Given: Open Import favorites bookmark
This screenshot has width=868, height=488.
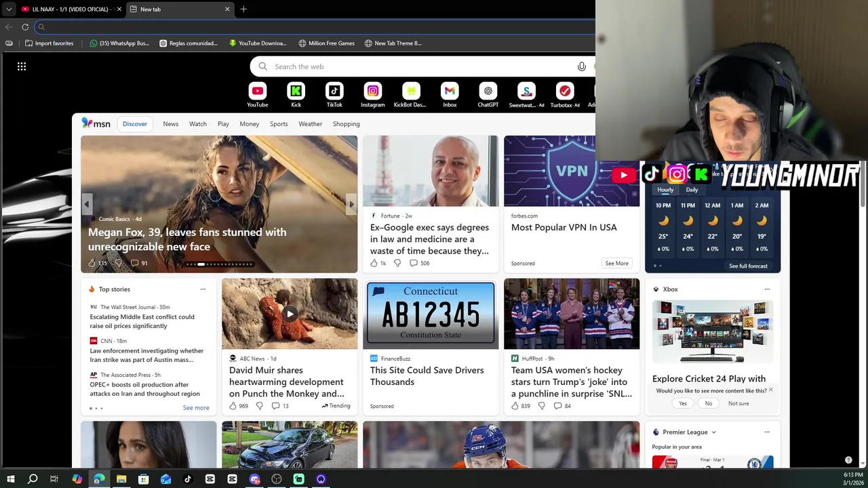Looking at the screenshot, I should 49,43.
